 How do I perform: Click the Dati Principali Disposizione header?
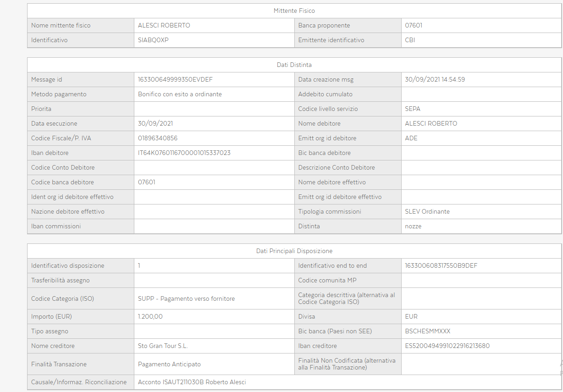[x=294, y=251]
